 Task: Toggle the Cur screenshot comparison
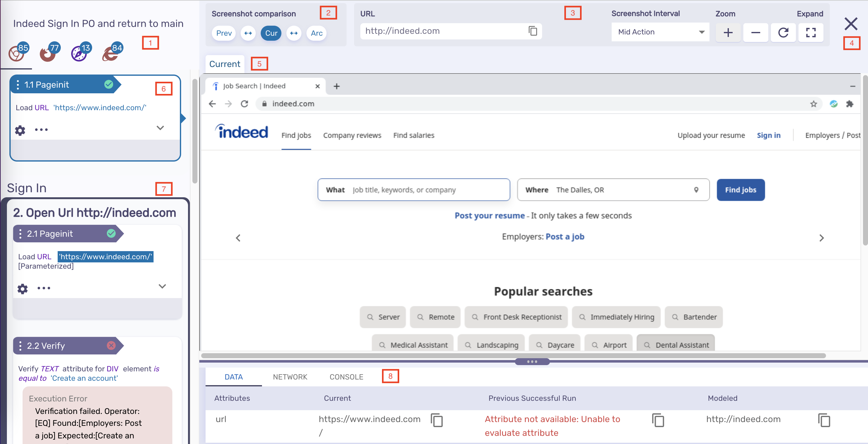point(271,33)
